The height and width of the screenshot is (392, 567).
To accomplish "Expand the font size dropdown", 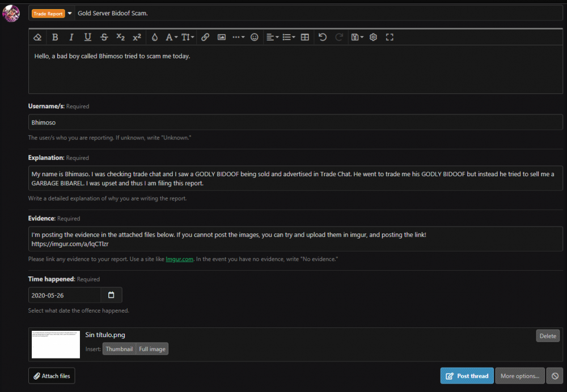I will pyautogui.click(x=188, y=37).
